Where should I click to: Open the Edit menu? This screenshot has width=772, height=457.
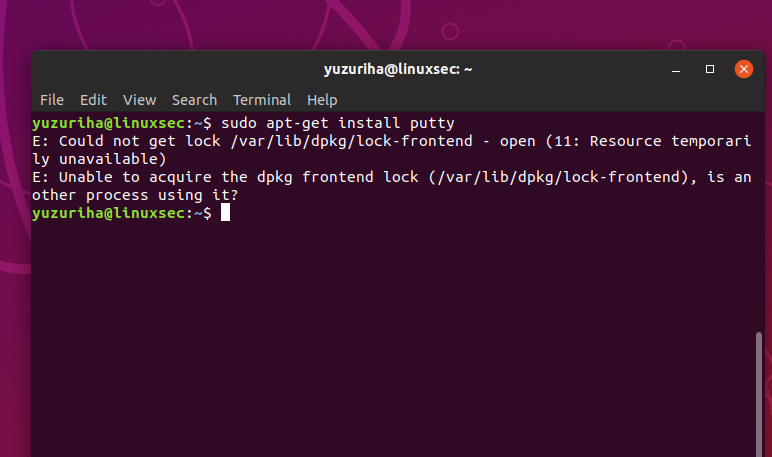(x=93, y=100)
